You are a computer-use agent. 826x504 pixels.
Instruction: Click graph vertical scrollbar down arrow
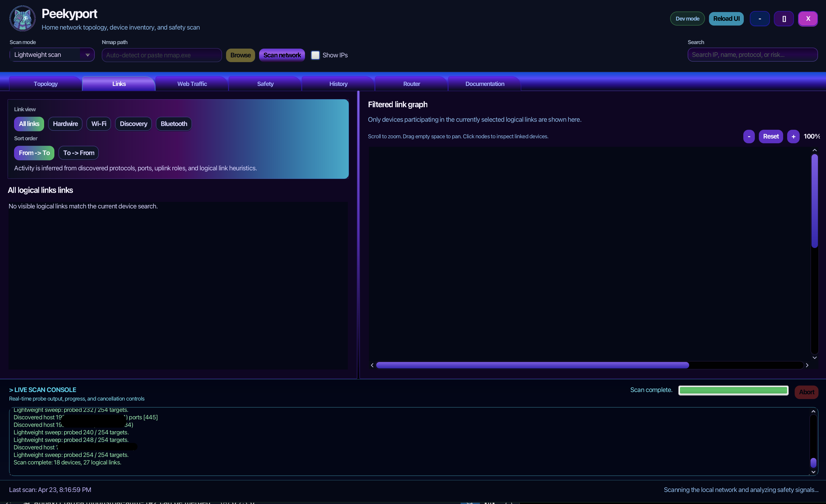tap(815, 357)
